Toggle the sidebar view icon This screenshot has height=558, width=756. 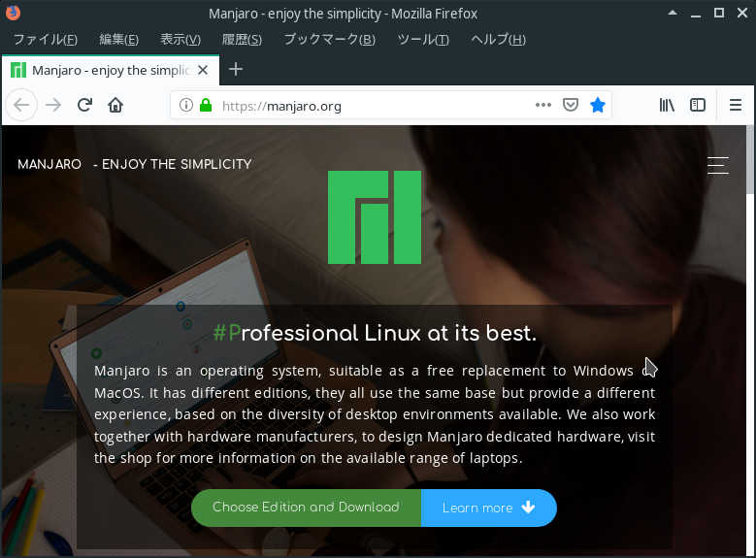pyautogui.click(x=698, y=105)
